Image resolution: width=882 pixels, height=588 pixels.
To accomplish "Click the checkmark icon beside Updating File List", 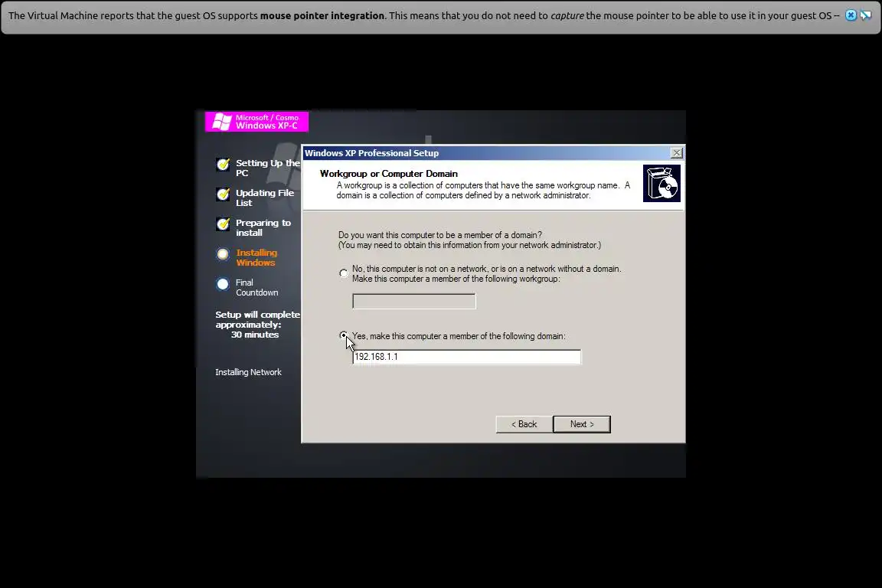I will coord(224,194).
